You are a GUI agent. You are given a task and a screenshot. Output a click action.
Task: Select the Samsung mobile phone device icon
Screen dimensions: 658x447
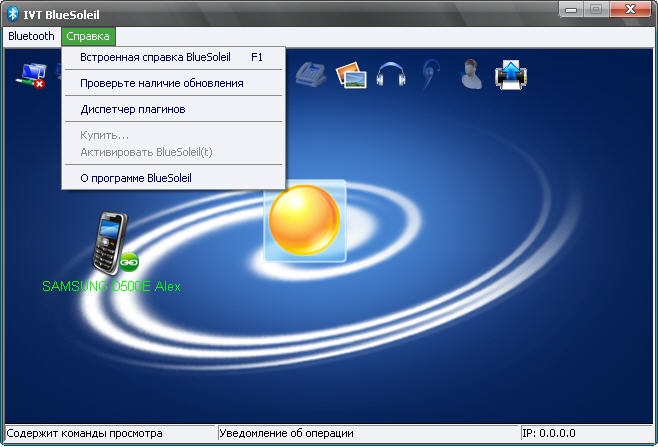point(107,242)
